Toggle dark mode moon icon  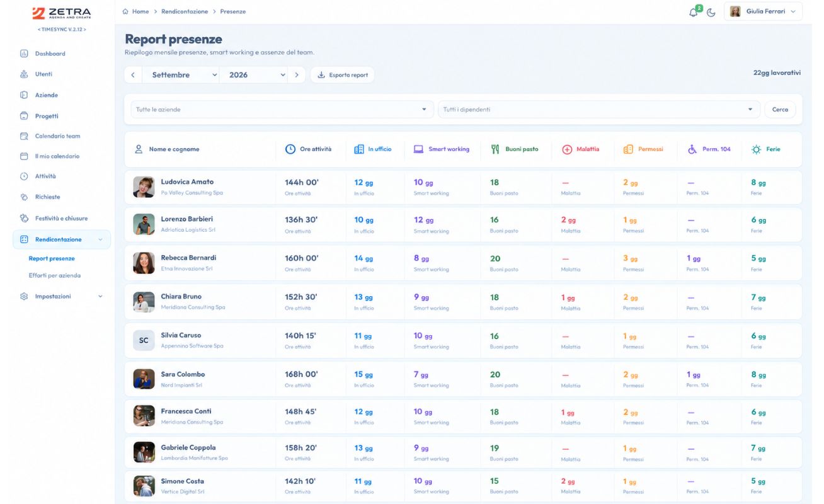pyautogui.click(x=711, y=12)
